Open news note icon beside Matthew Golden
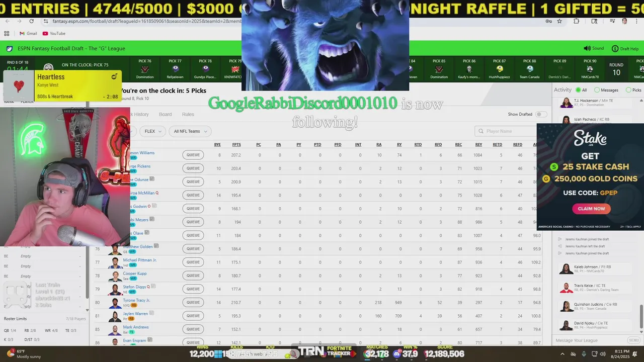The width and height of the screenshot is (644, 362). (156, 246)
